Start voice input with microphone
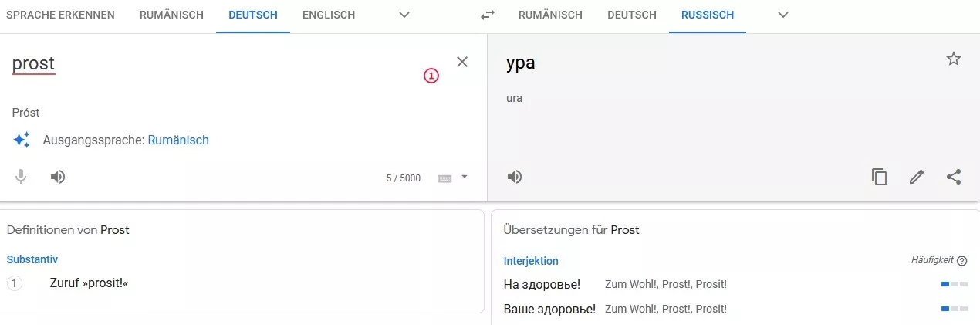980x325 pixels. click(x=21, y=177)
